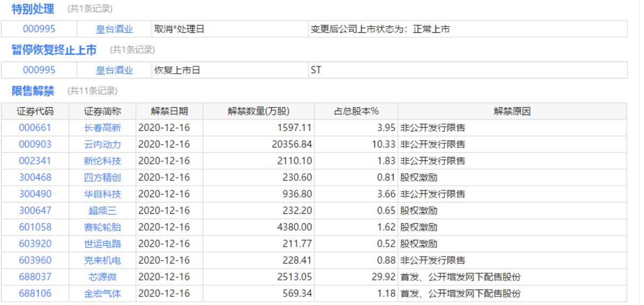Screen dimensions: 644x305
Task: Click the 3.95 percentage for 长春高新
Action: click(x=386, y=128)
